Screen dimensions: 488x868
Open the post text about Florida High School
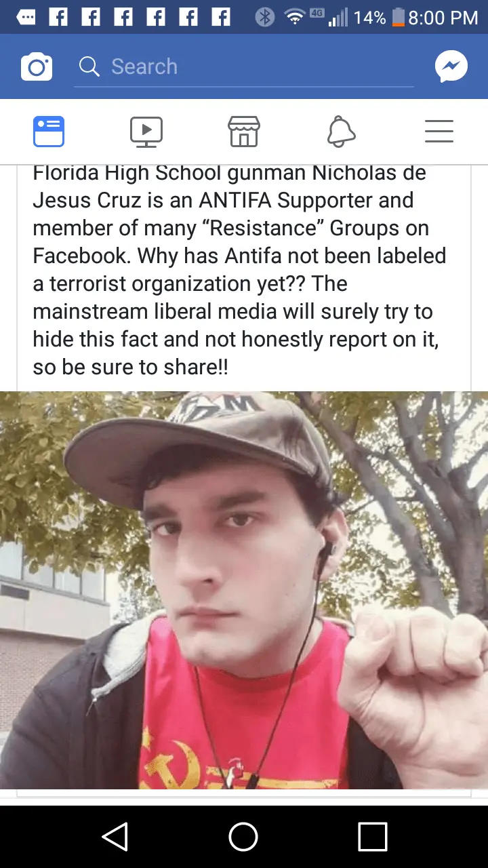(x=241, y=270)
